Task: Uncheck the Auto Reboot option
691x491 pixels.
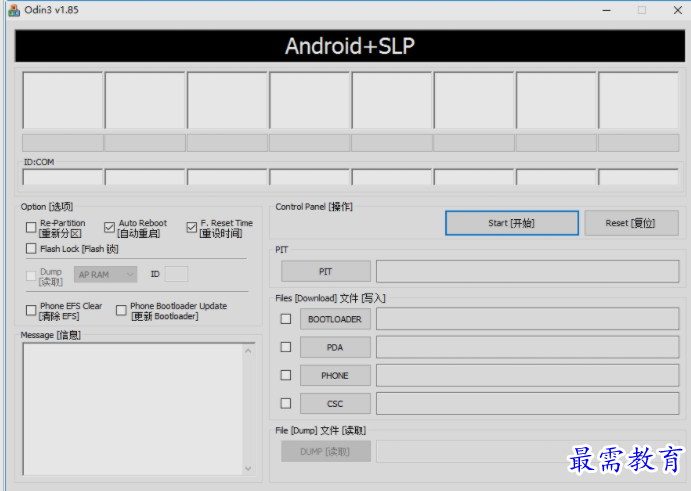Action: coord(109,227)
